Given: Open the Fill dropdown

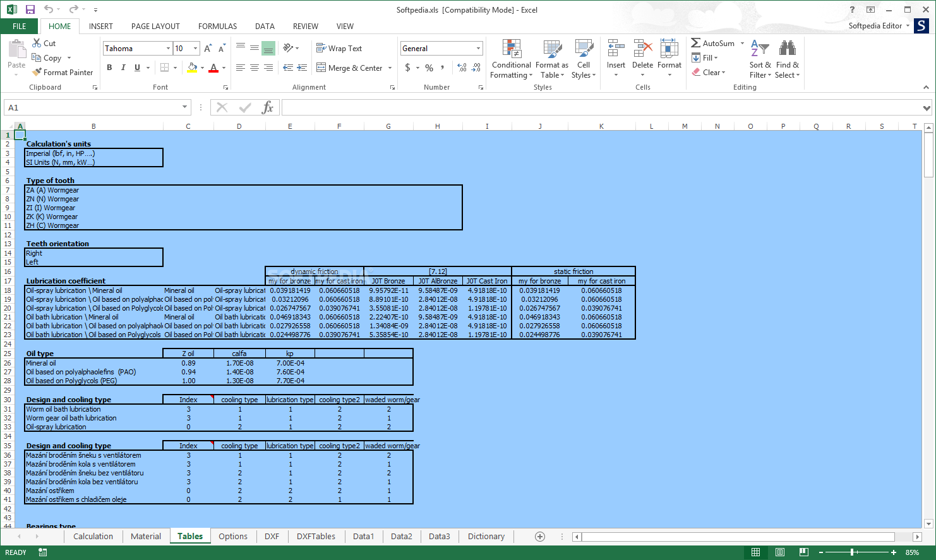Looking at the screenshot, I should (704, 57).
